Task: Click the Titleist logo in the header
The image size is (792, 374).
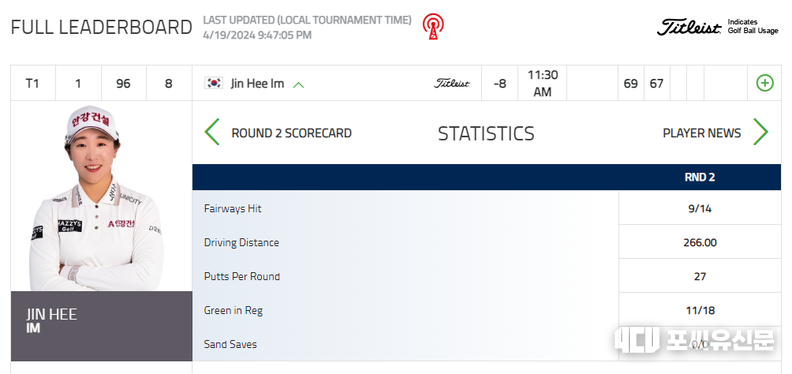Action: tap(689, 27)
